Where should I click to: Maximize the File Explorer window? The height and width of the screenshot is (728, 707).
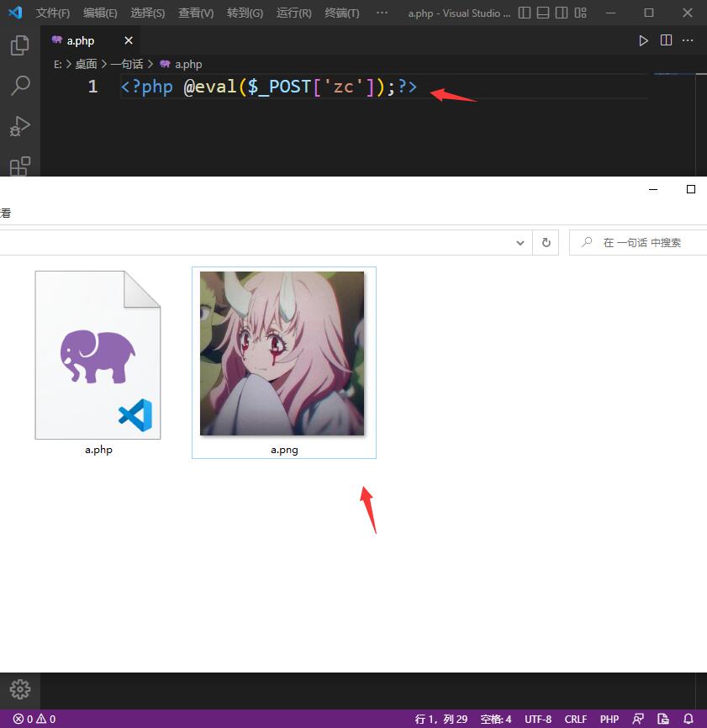[x=691, y=189]
